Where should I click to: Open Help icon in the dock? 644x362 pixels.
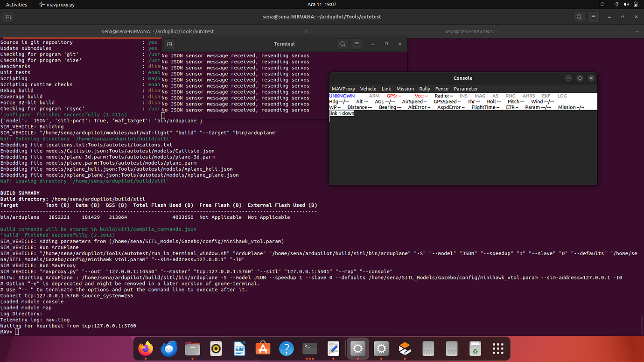point(286,348)
